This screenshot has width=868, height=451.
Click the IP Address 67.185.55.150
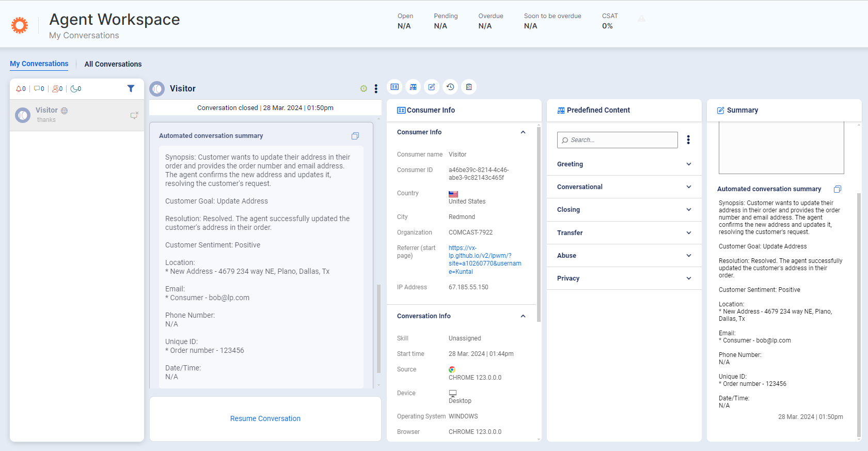point(468,287)
